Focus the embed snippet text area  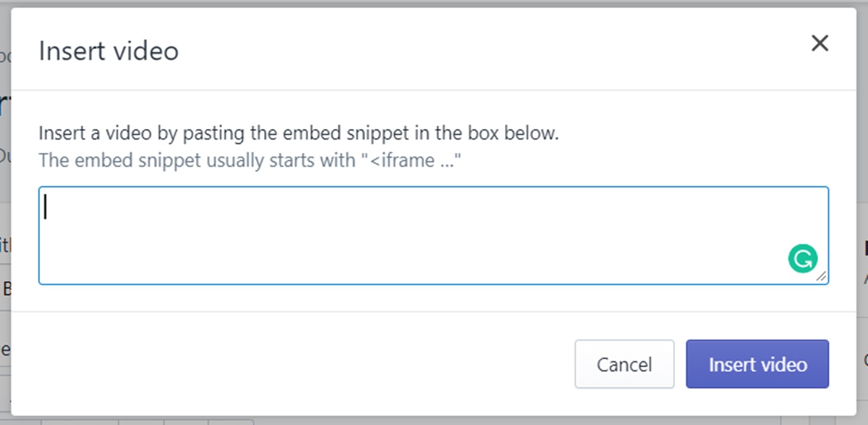433,235
